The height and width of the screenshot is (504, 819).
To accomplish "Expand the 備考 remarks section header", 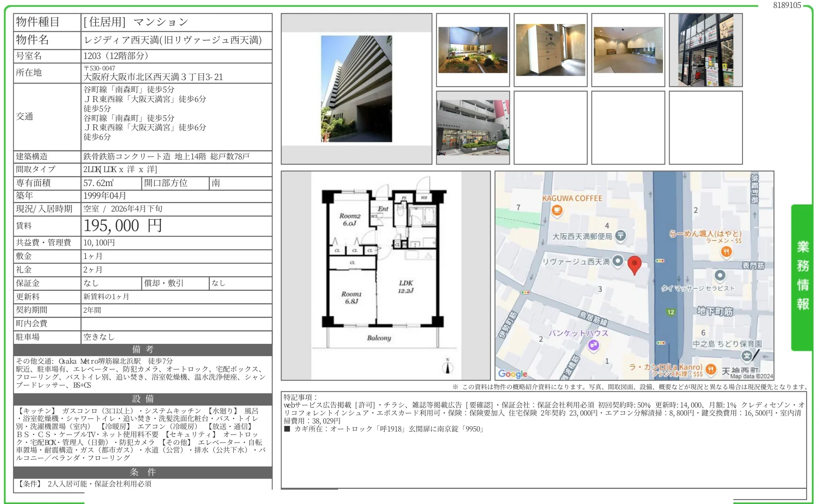I will (142, 350).
